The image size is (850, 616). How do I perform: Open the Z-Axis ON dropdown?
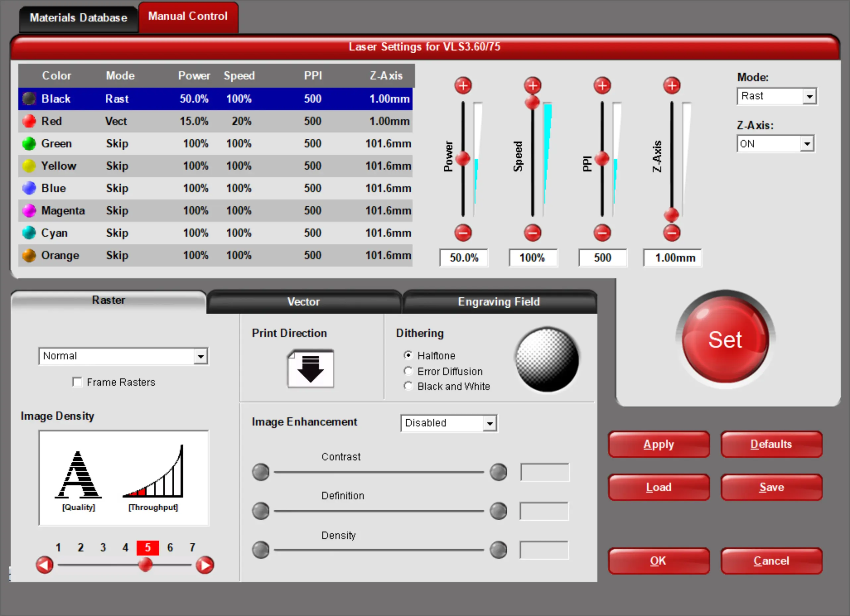pyautogui.click(x=776, y=143)
